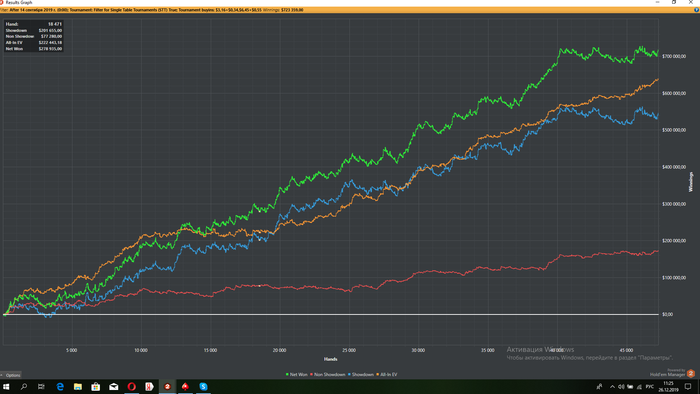This screenshot has width=700, height=394.
Task: Select the Non Showdown value in stats box
Action: 51,37
